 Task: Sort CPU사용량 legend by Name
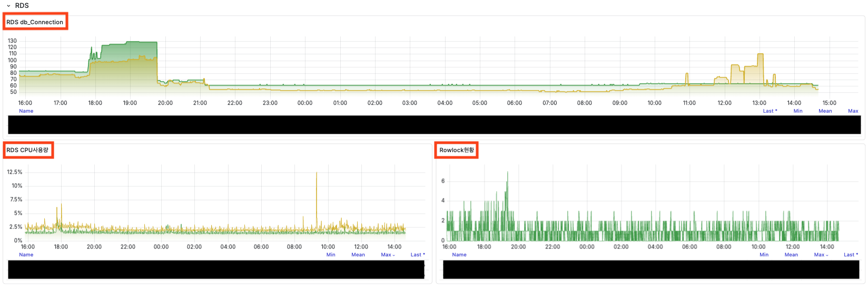pos(26,255)
